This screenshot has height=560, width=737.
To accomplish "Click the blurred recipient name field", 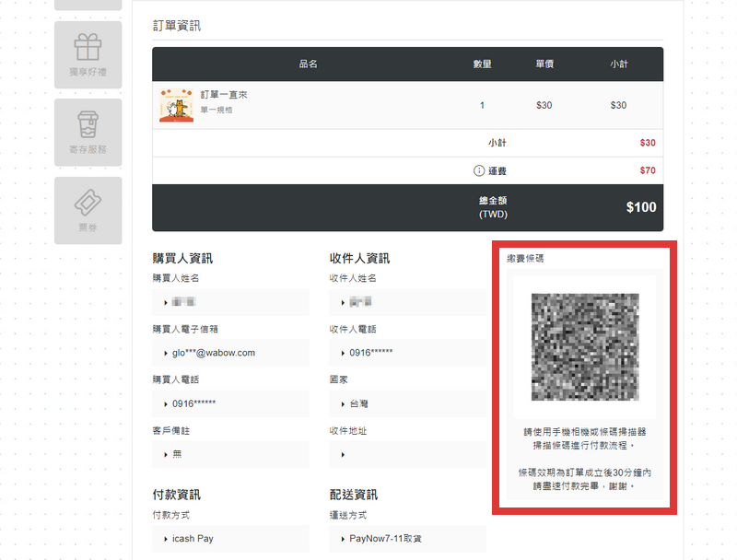I will tap(407, 302).
